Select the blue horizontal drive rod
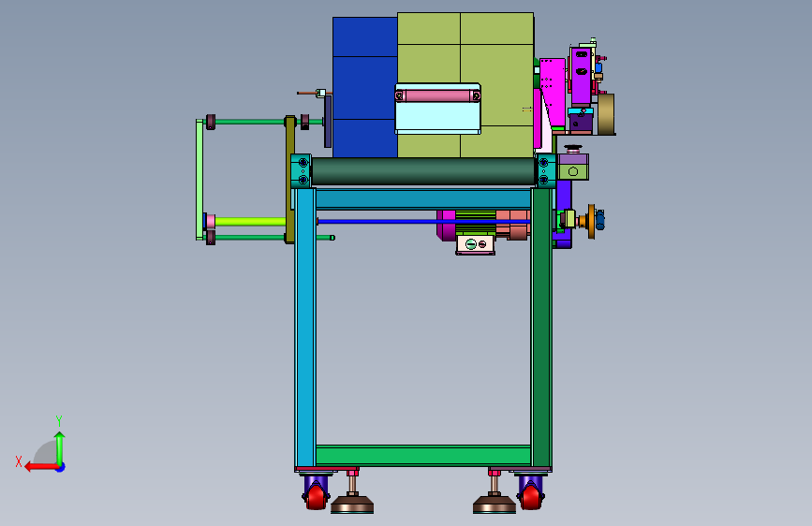This screenshot has height=526, width=812. tap(423, 221)
